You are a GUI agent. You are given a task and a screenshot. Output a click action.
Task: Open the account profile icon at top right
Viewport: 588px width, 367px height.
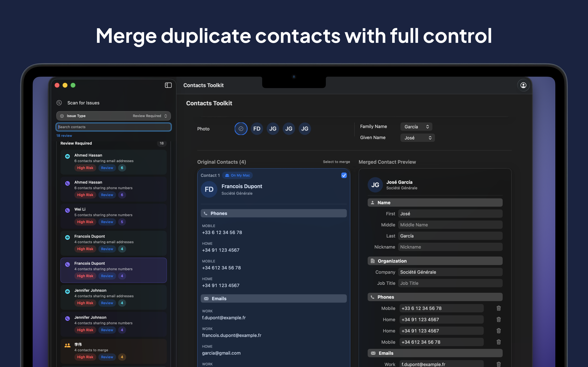point(524,85)
